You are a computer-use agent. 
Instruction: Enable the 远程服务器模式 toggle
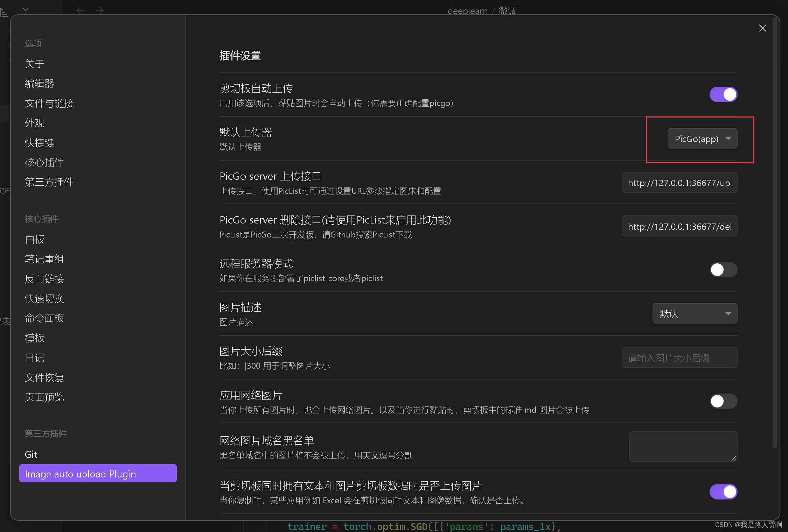pyautogui.click(x=723, y=270)
